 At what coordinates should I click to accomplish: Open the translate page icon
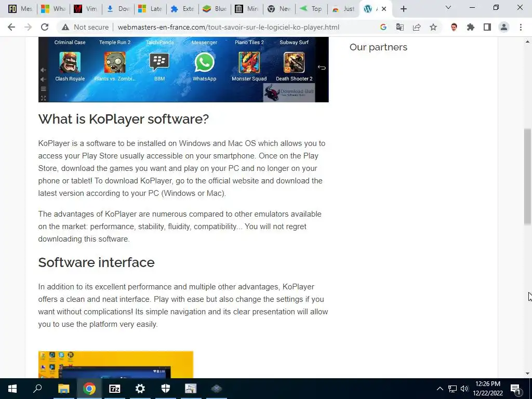point(400,27)
